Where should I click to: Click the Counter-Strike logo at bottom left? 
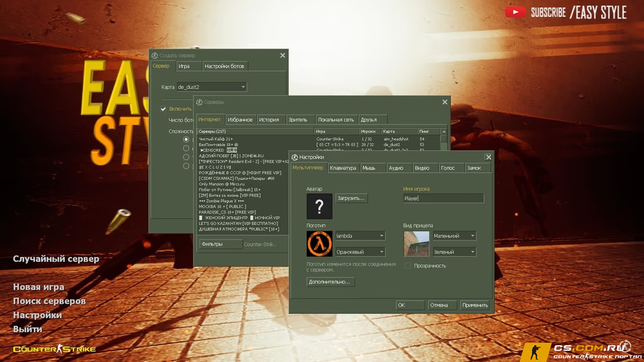tap(54, 350)
